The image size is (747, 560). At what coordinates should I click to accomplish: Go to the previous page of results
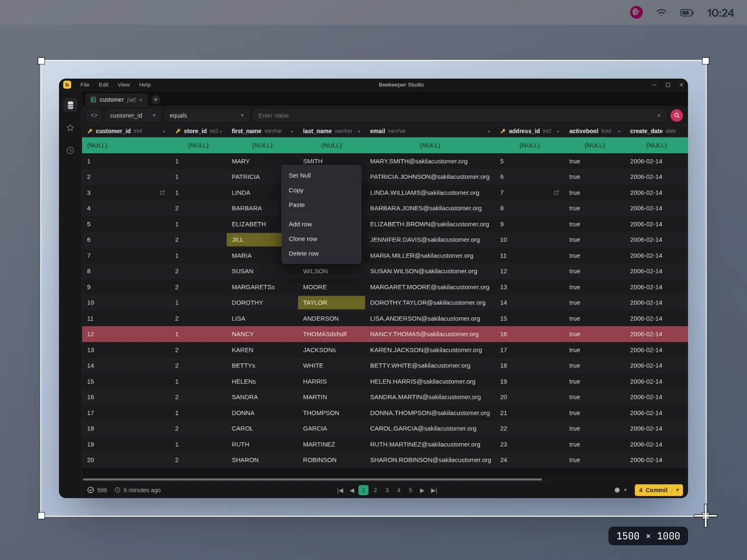pyautogui.click(x=352, y=490)
